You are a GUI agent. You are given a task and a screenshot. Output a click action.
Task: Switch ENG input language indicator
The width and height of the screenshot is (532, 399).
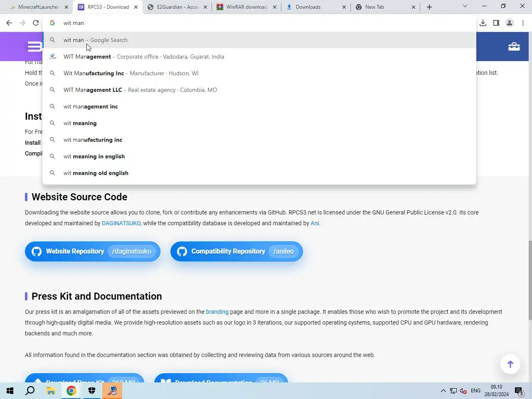click(x=475, y=391)
